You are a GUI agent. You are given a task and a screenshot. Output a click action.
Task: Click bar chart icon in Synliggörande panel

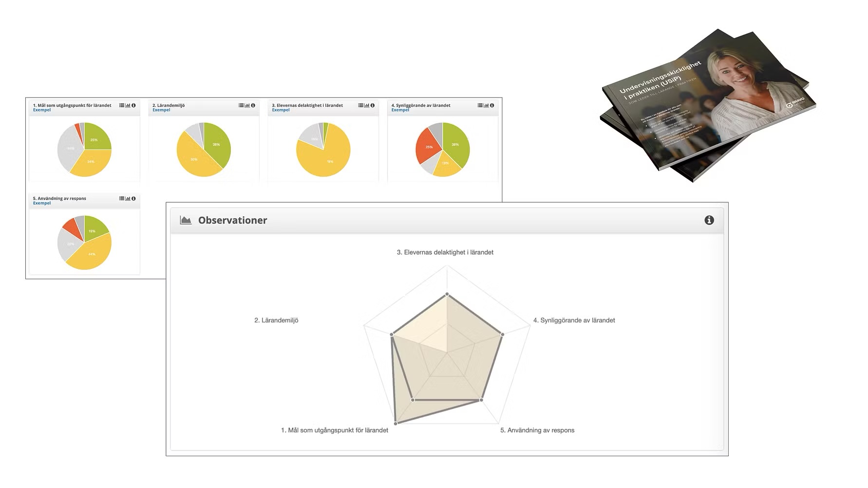click(486, 105)
